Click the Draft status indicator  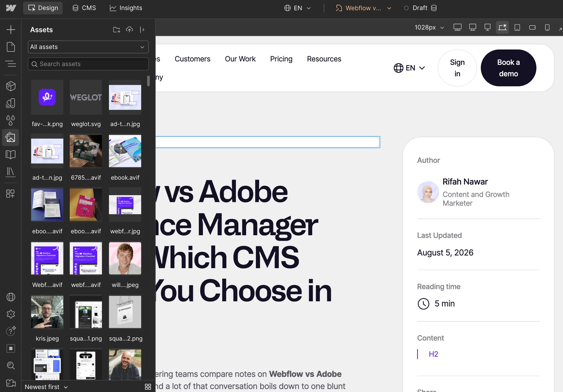[420, 8]
